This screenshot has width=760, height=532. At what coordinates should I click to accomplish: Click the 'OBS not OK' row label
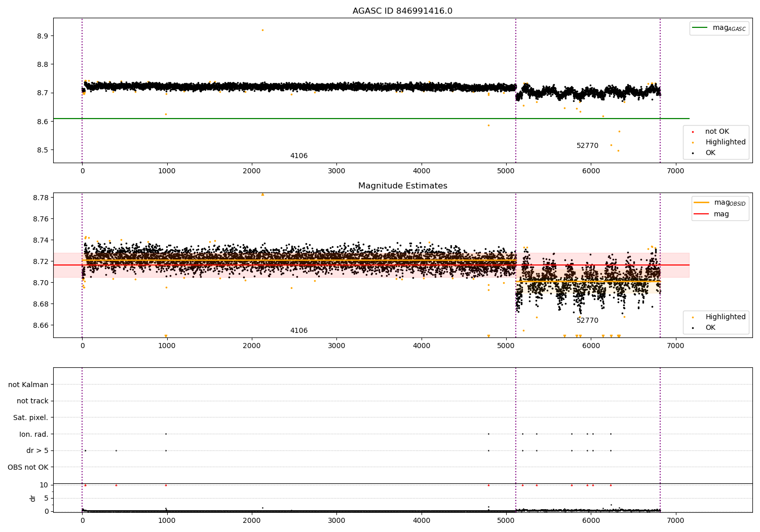pyautogui.click(x=28, y=467)
